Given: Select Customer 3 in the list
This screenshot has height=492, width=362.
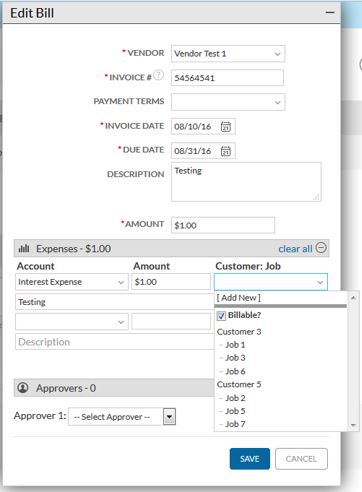Looking at the screenshot, I should [x=239, y=332].
